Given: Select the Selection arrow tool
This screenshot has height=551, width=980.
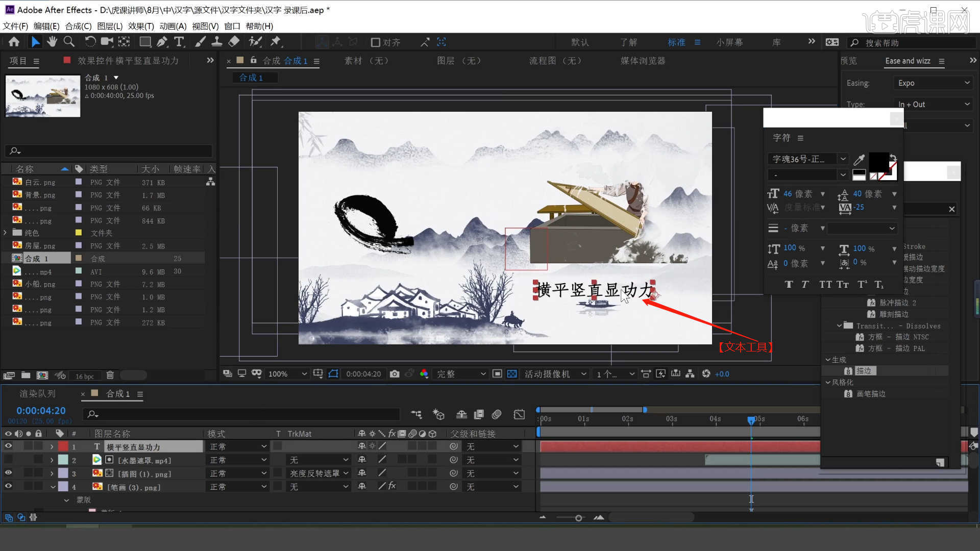Looking at the screenshot, I should [35, 42].
